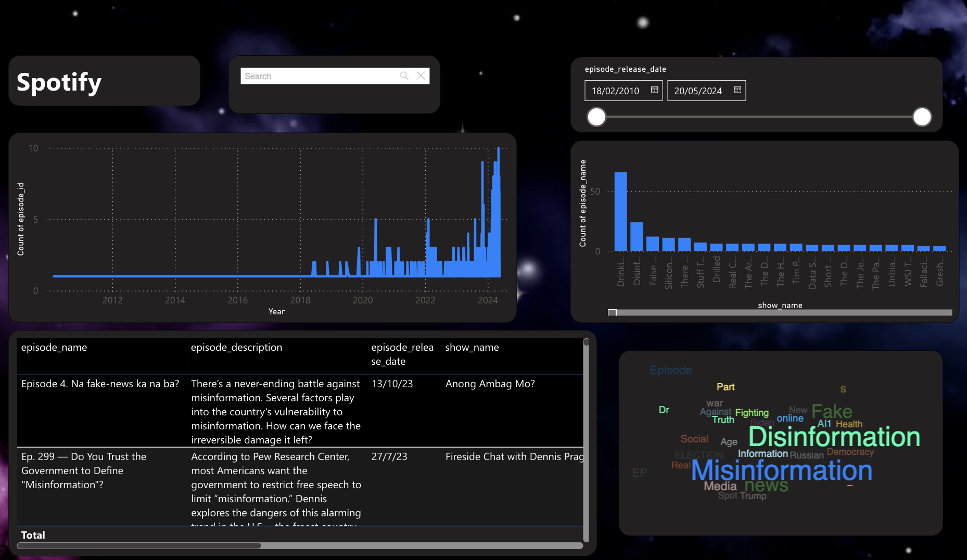The width and height of the screenshot is (967, 560).
Task: Select the word 'Health' in word cloud
Action: tap(849, 424)
